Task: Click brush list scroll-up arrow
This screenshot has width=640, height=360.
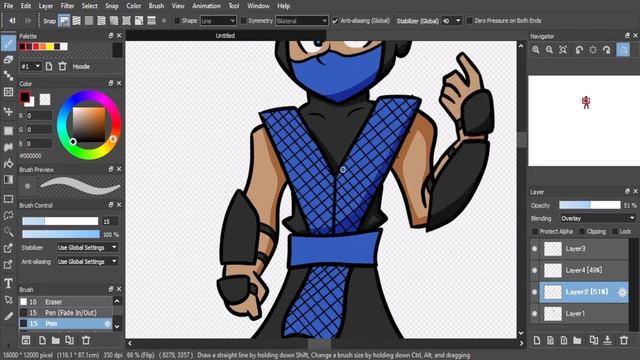Action: tap(117, 301)
